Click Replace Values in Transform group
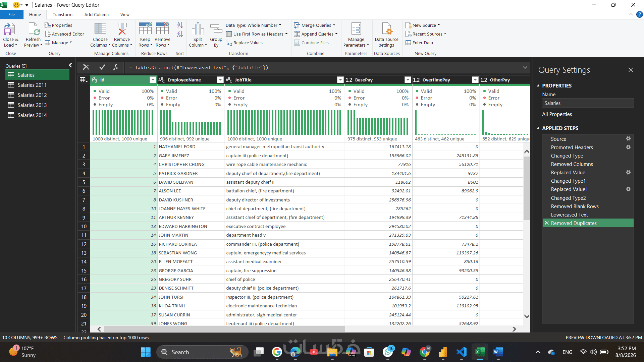This screenshot has height=362, width=644. [x=244, y=43]
